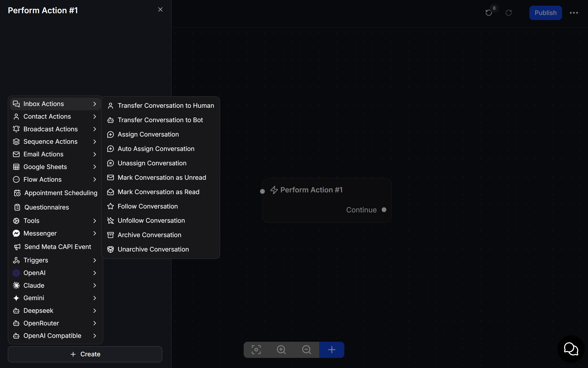This screenshot has height=368, width=588.
Task: Pick Unassign Conversation
Action: point(161,163)
